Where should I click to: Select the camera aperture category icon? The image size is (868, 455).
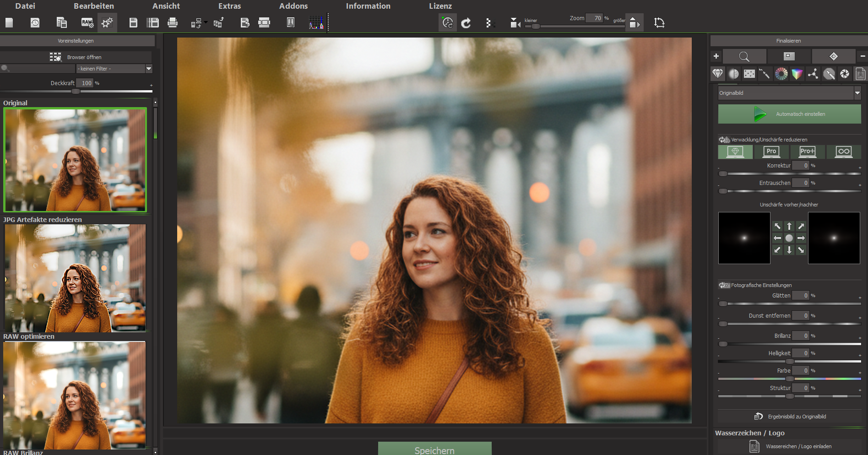[x=845, y=74]
